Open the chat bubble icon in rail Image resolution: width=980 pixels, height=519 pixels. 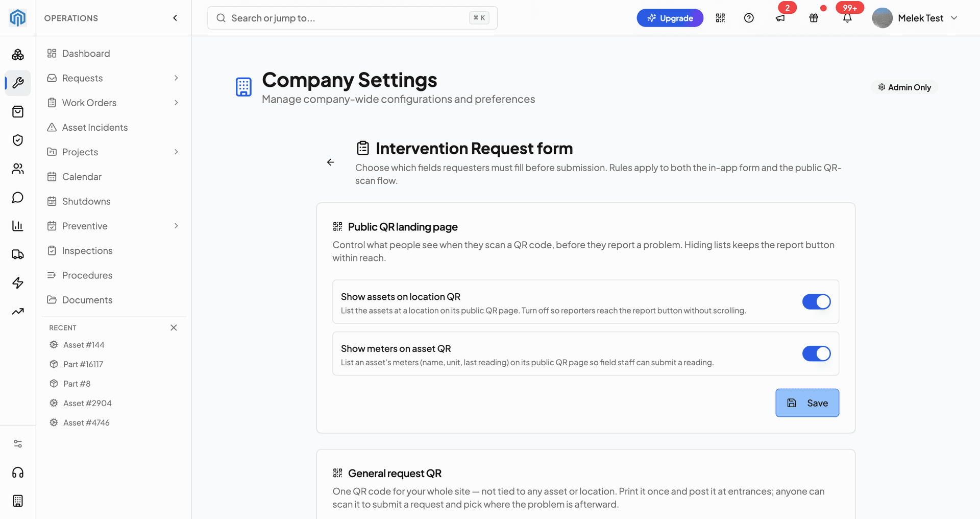[18, 197]
